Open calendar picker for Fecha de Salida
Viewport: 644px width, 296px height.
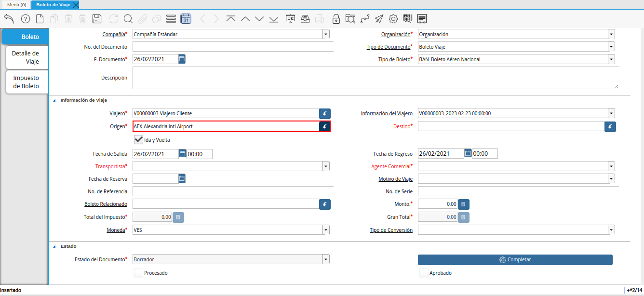point(182,153)
